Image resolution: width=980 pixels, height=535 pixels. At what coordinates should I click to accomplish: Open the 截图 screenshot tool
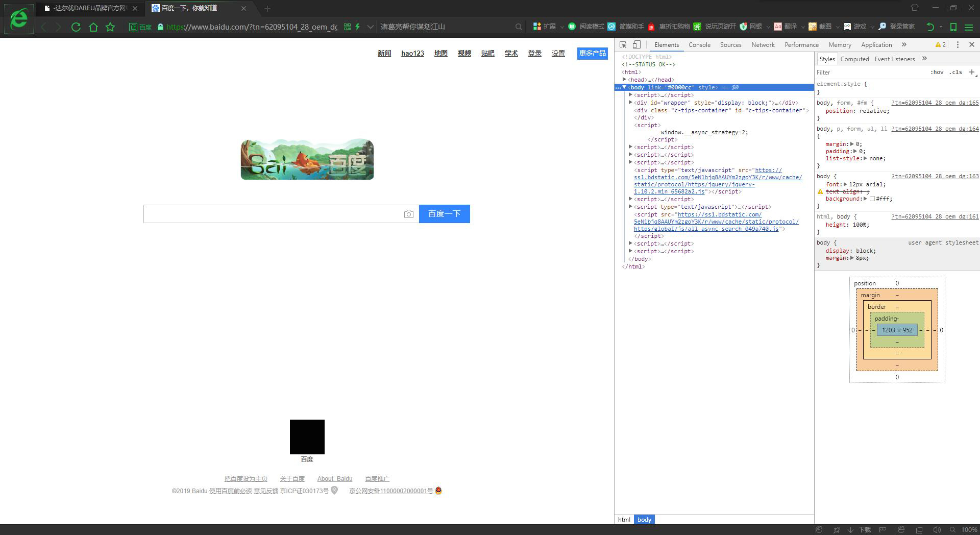tap(820, 27)
